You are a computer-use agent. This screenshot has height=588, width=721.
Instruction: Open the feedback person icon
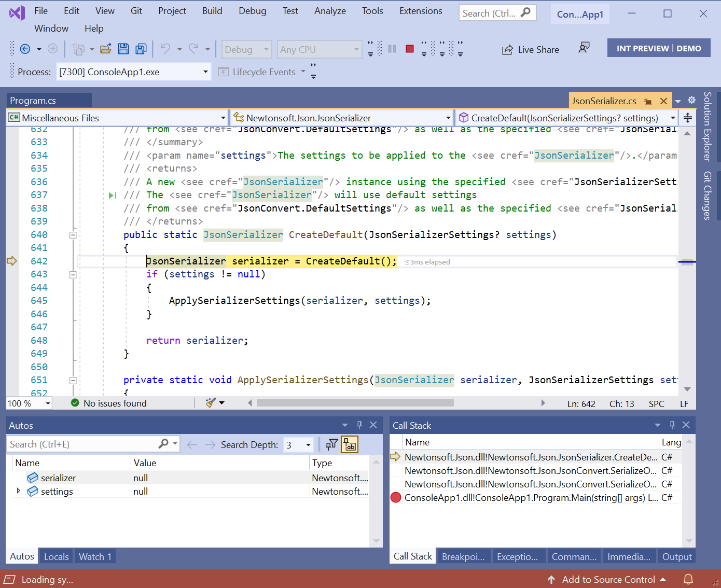point(584,48)
